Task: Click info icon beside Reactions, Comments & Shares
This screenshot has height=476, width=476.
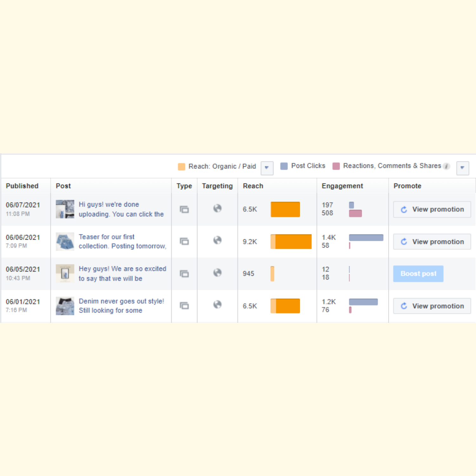Action: 446,166
